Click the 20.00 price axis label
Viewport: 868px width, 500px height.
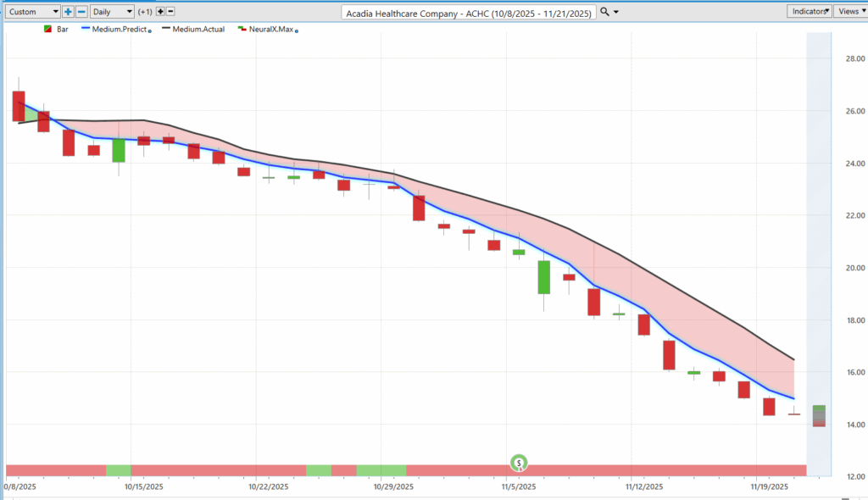tap(855, 268)
